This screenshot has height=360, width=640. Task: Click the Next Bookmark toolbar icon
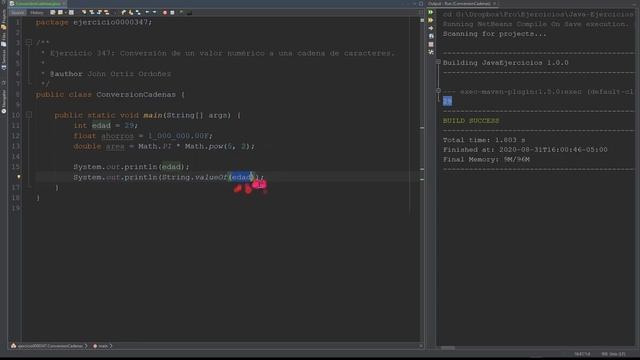(131, 13)
